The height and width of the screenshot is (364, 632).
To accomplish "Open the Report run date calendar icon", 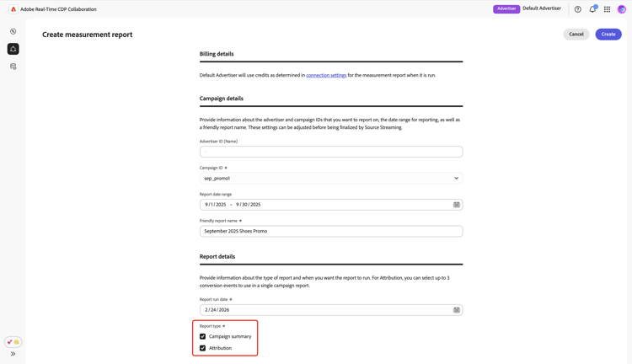I will tap(456, 309).
